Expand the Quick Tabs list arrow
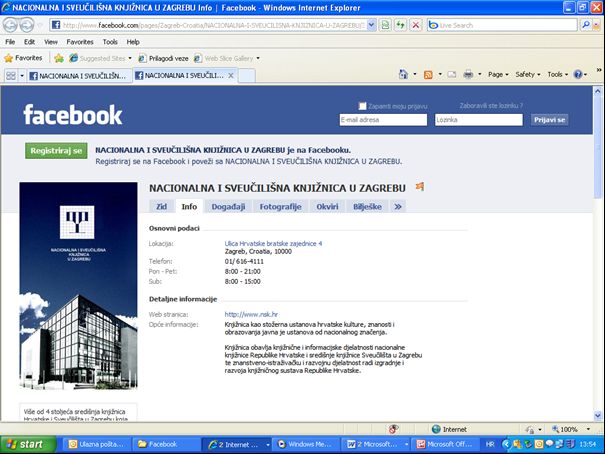 [x=22, y=76]
